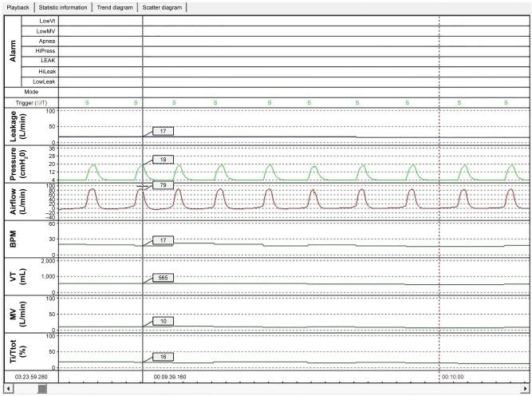The height and width of the screenshot is (396, 532).
Task: Click the Ti/Ttot (%) axis label
Action: coord(18,351)
